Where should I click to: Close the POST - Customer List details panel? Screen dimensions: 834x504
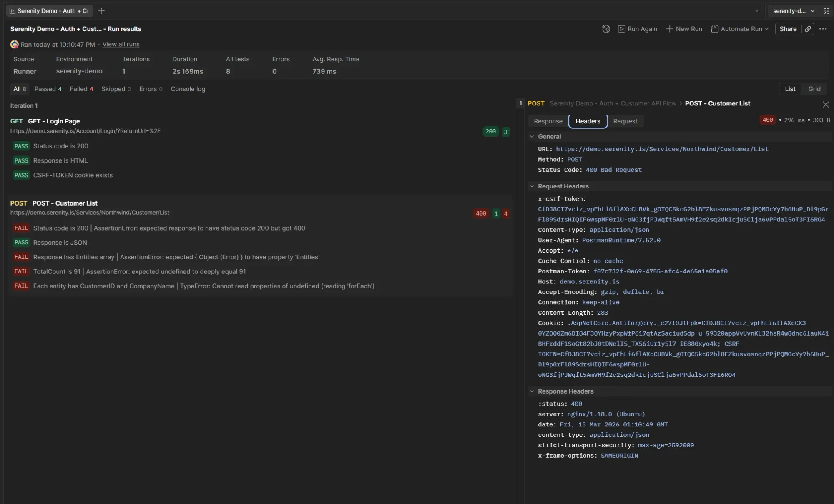[x=826, y=104]
